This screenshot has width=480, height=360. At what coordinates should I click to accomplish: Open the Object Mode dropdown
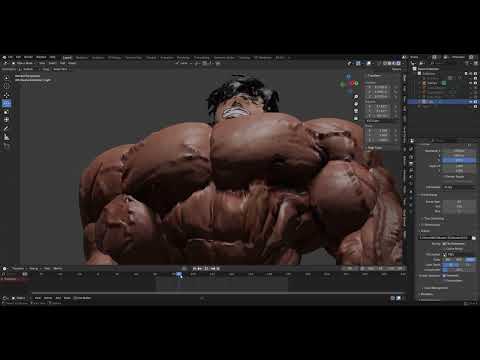[x=23, y=63]
